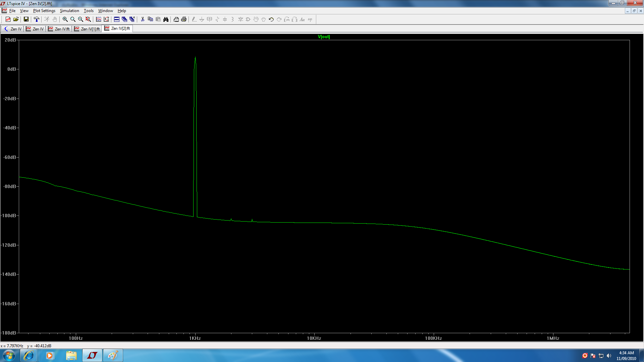
Task: Switch to the Zen IV.fft tab
Action: (x=59, y=29)
